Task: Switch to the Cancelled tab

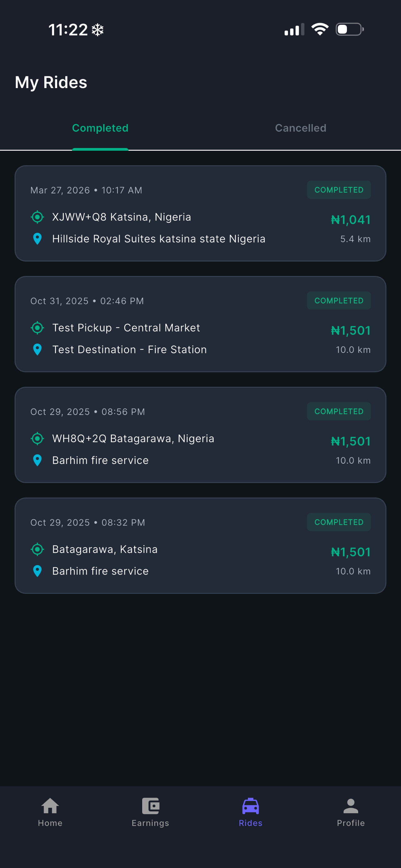Action: (301, 128)
